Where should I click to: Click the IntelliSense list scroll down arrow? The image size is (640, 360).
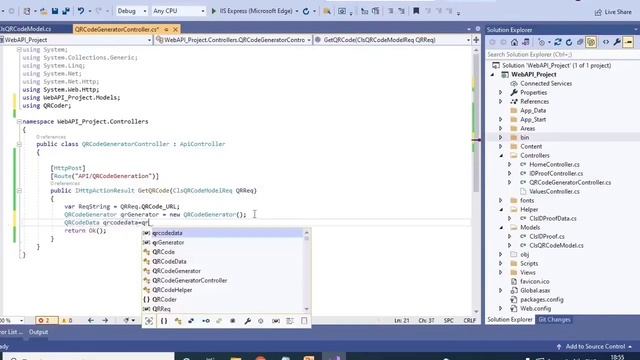point(307,309)
